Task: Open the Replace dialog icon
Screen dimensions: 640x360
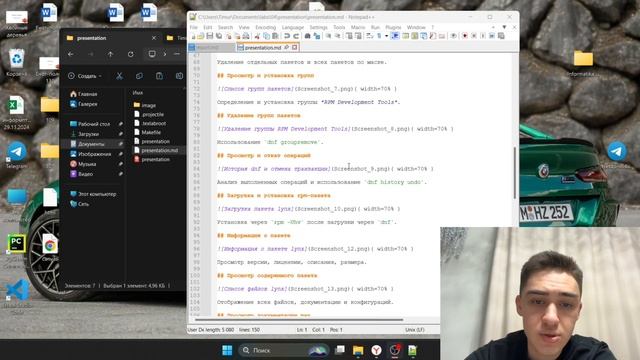Action: (x=317, y=36)
